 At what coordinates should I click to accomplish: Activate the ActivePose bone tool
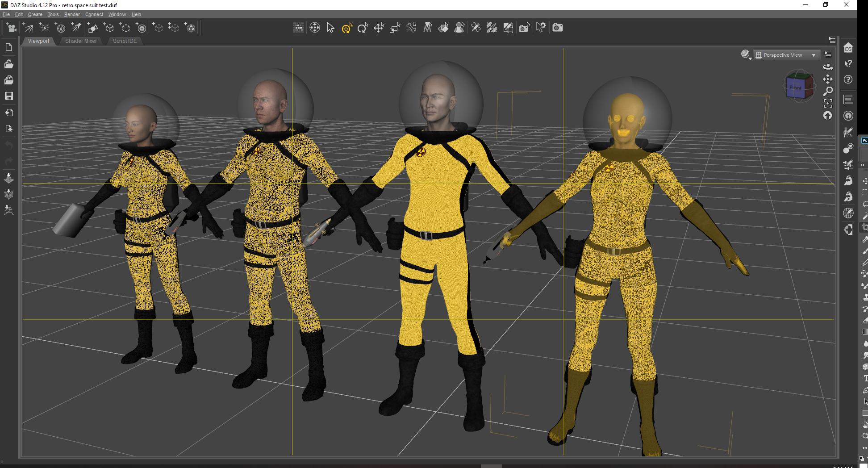tap(411, 28)
